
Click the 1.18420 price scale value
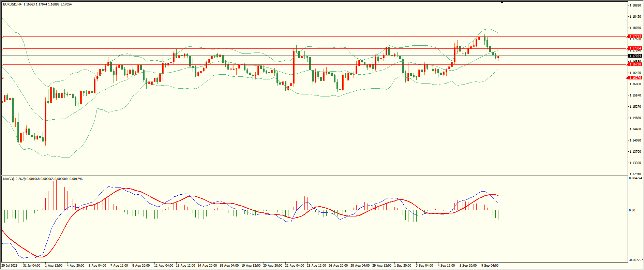point(635,17)
